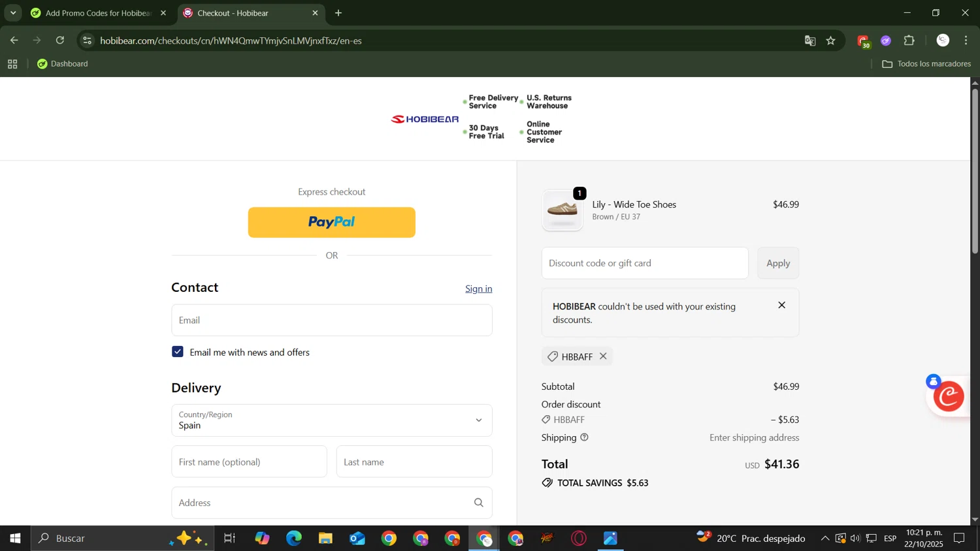Translate this page icon
This screenshot has width=980, height=551.
pos(810,40)
